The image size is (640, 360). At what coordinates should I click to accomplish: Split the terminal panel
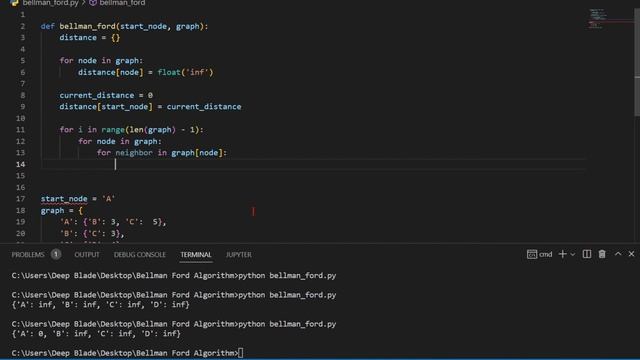point(587,254)
